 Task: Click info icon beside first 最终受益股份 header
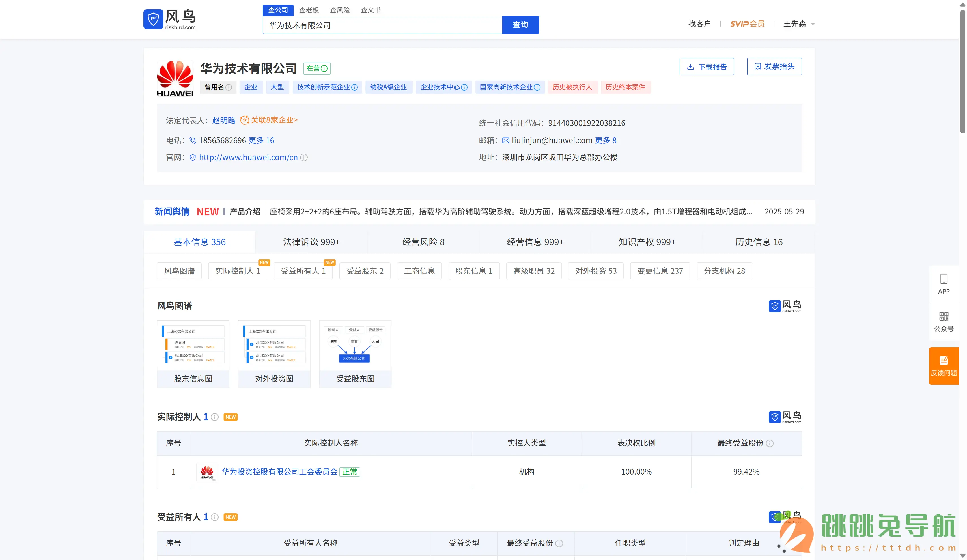(770, 444)
